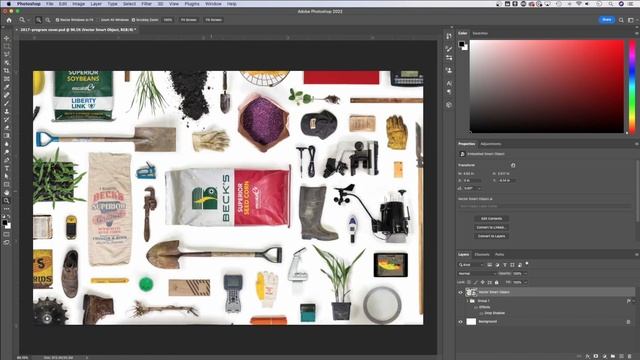
Task: Change the screen mode
Action: 7,242
